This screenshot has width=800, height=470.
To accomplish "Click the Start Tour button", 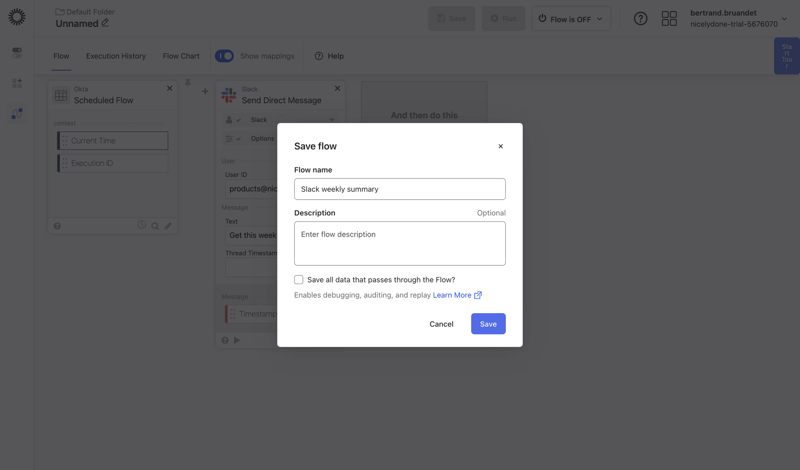I will tap(787, 56).
